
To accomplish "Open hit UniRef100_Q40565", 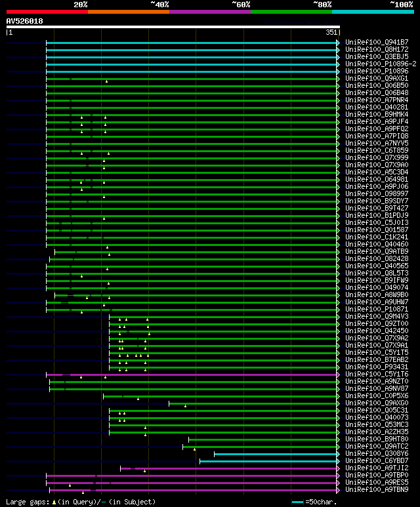I will pos(377,266).
